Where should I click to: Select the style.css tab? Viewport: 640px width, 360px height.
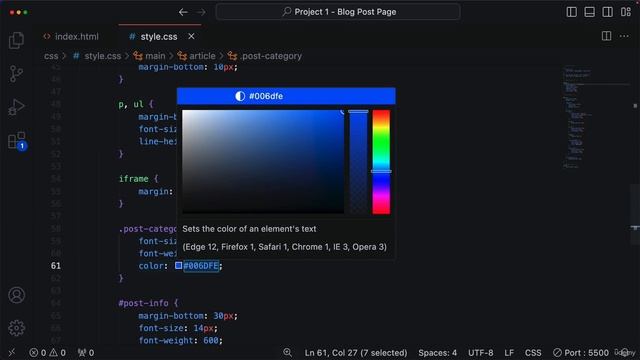click(159, 36)
